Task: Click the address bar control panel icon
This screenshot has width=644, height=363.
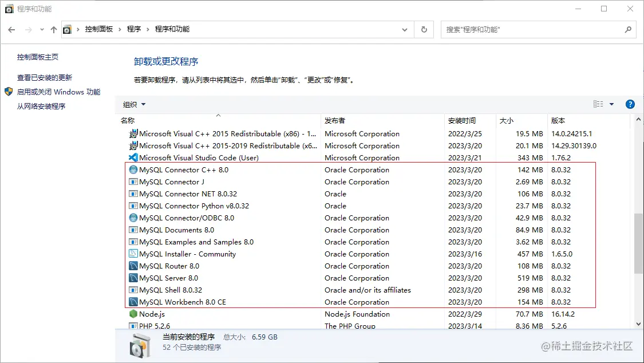Action: 67,30
